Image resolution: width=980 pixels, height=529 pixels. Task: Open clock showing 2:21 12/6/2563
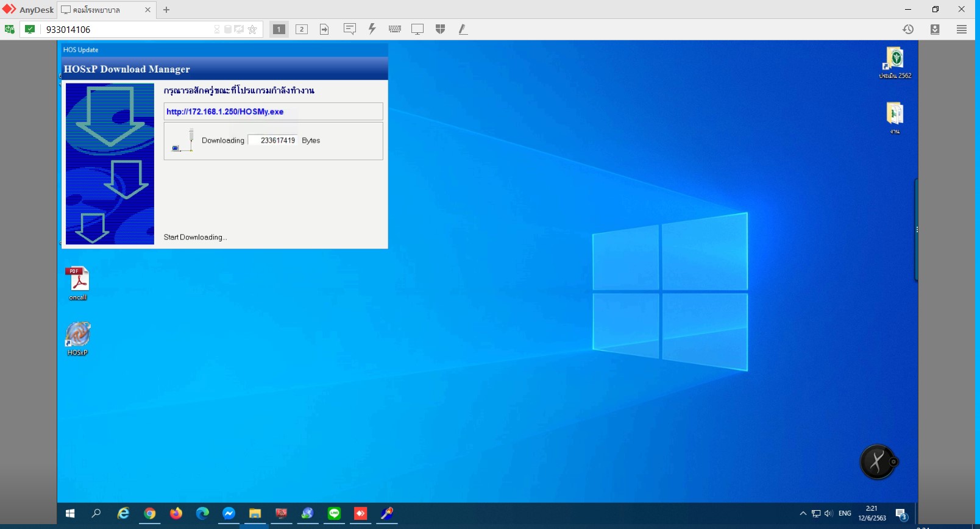pyautogui.click(x=872, y=513)
